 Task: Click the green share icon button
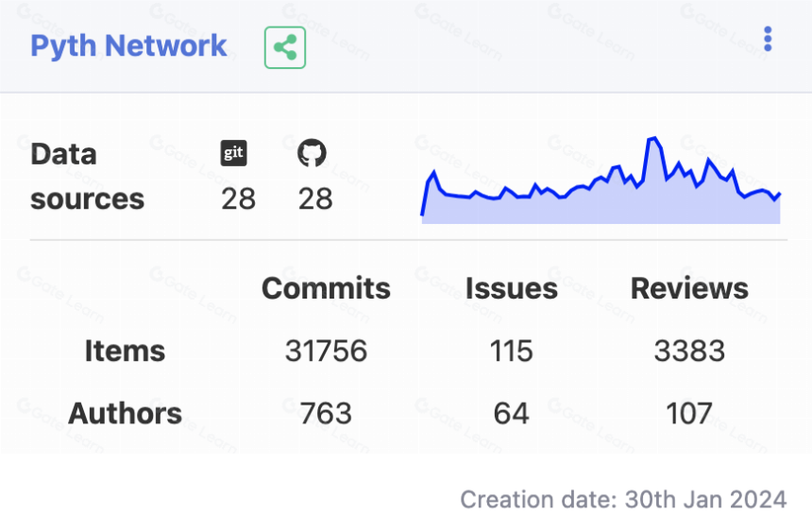coord(285,47)
